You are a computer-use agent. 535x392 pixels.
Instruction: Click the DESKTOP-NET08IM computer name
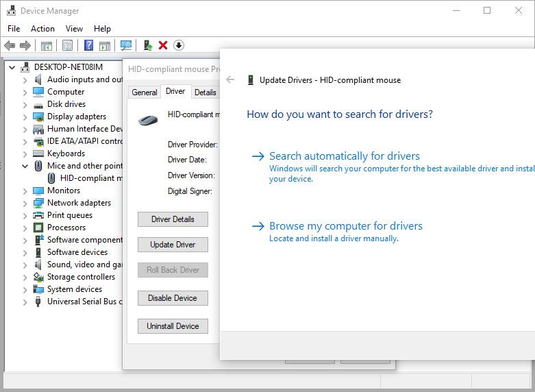(69, 67)
